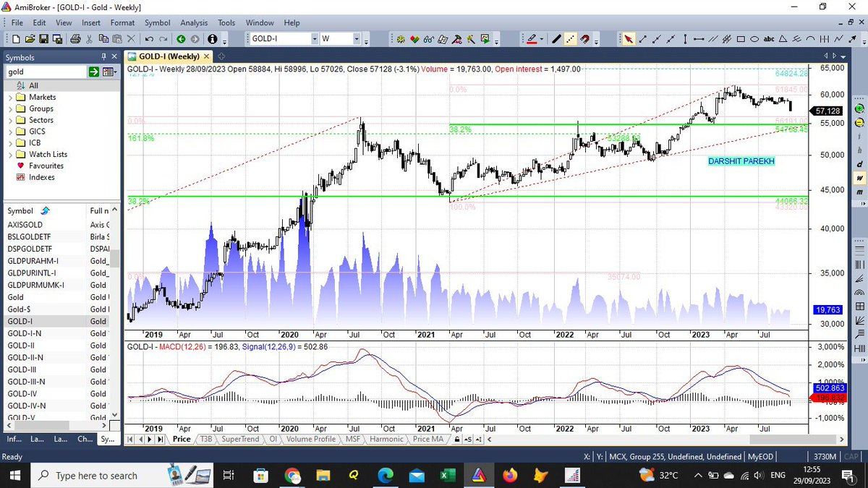Jump to the first chart sheet

tap(130, 439)
